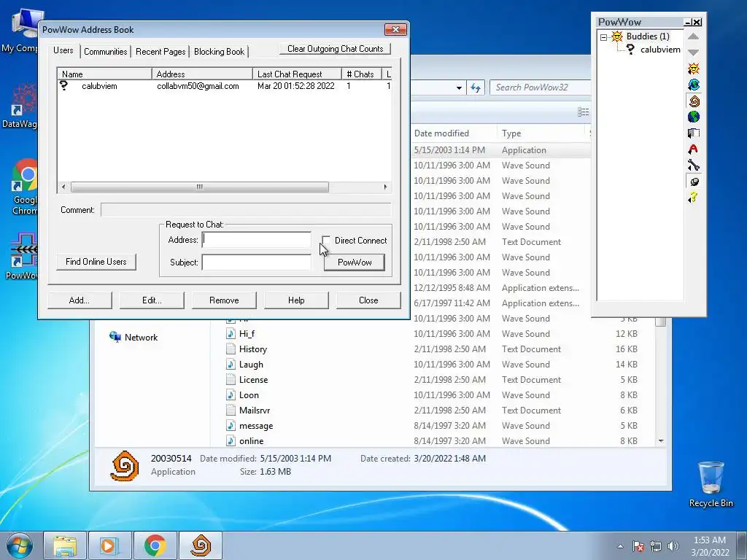Click the user list scroll right arrow
747x560 pixels.
pyautogui.click(x=385, y=187)
